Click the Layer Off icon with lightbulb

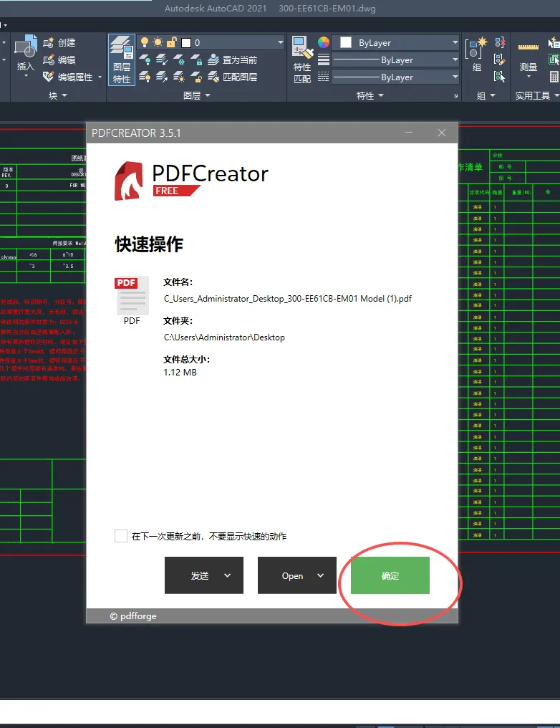pos(145,60)
